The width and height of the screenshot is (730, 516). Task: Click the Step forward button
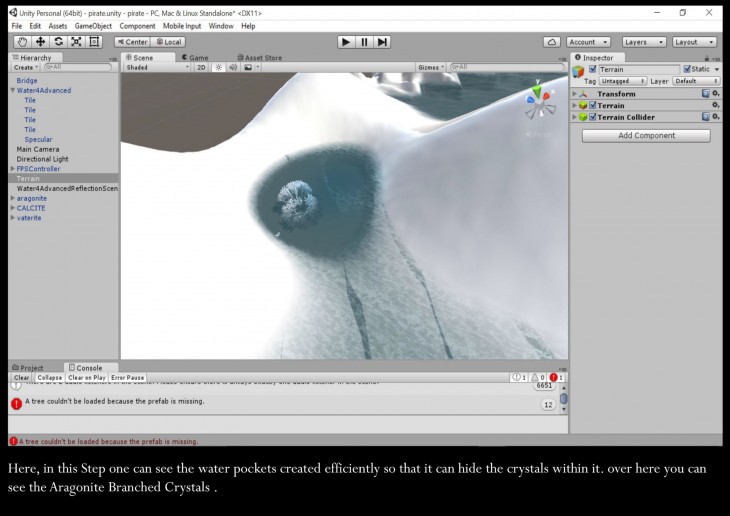(x=382, y=42)
